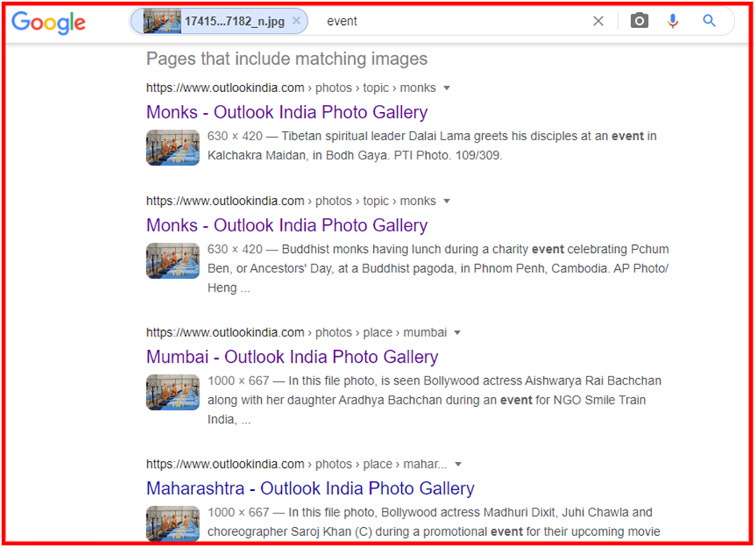The height and width of the screenshot is (547, 756).
Task: Start voice search with microphone icon
Action: pos(673,22)
